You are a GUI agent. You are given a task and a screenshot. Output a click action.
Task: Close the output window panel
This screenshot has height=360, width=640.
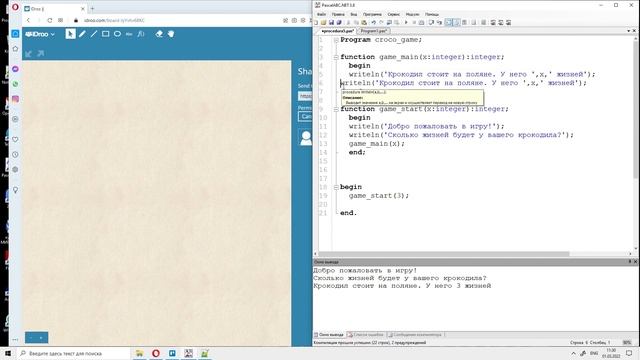tap(635, 262)
